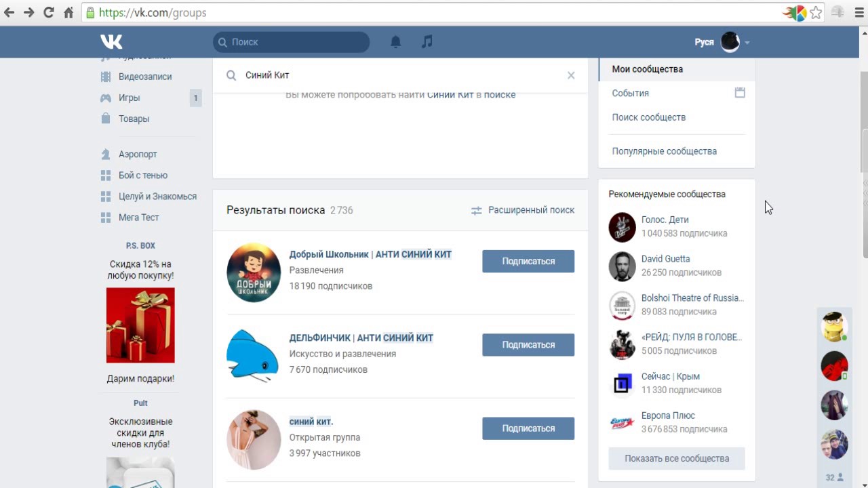Open fourth friend avatar in chat sidebar
Viewport: 868px width, 488px height.
point(834,444)
